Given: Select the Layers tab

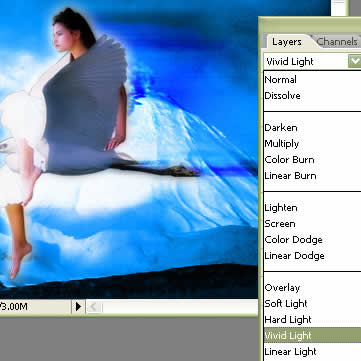Looking at the screenshot, I should point(287,42).
